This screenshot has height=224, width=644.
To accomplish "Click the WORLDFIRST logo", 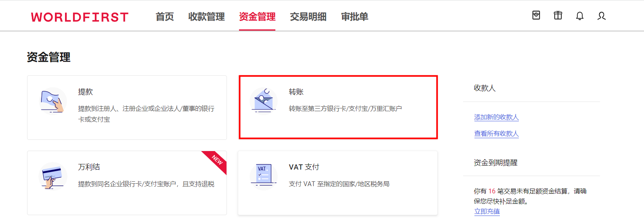I will coord(80,17).
